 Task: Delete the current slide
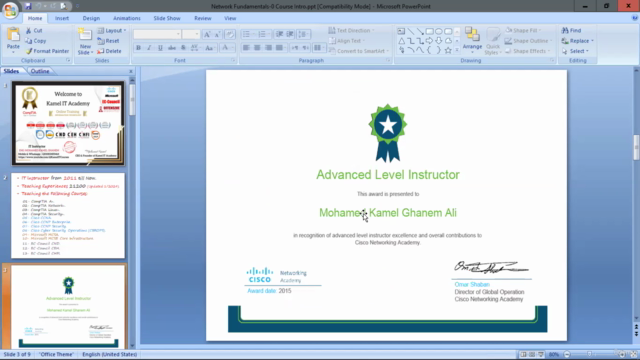coord(109,51)
